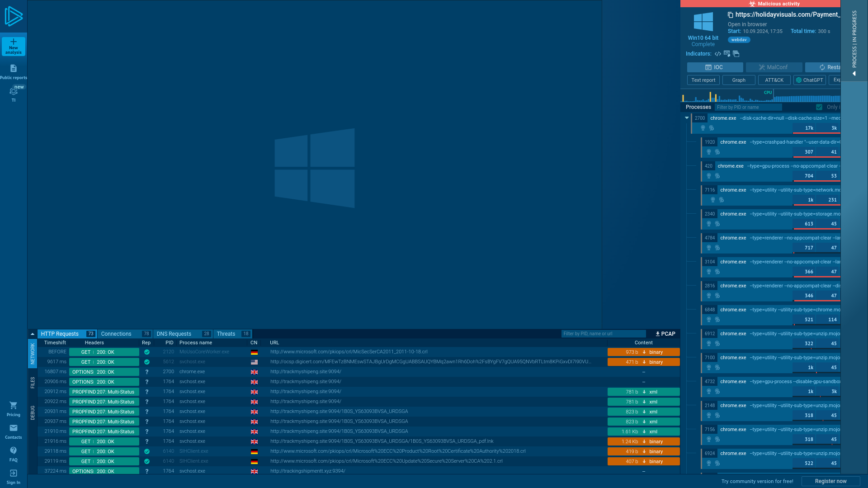
Task: Switch to the Threats tab
Action: coord(232,334)
